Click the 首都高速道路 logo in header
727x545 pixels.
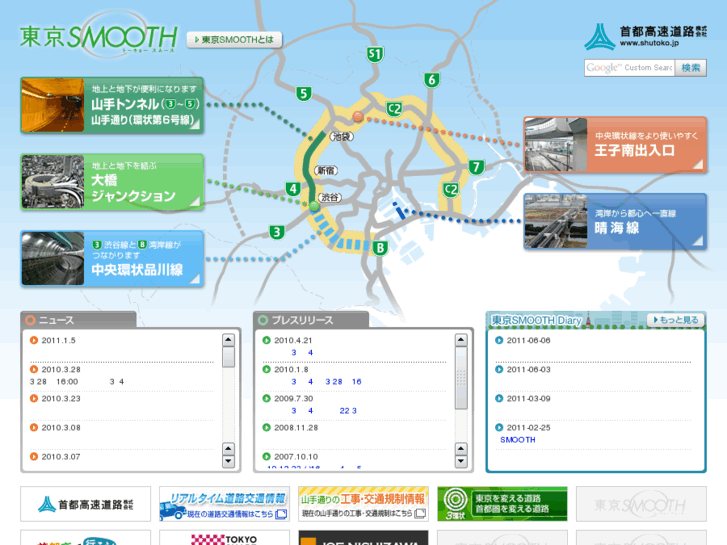tap(645, 37)
